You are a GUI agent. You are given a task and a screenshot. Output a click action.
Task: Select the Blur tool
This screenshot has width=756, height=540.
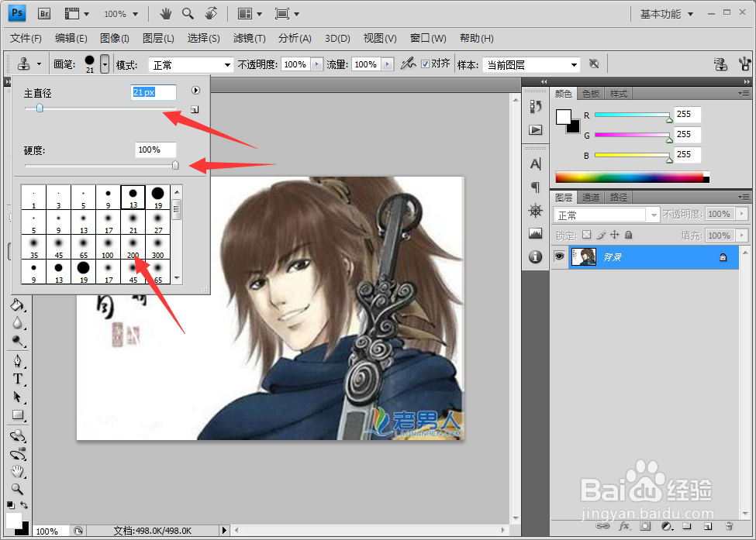[x=18, y=323]
